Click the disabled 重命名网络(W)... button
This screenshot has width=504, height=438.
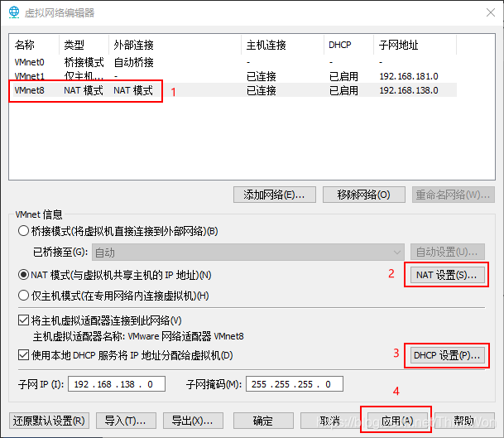pyautogui.click(x=454, y=195)
